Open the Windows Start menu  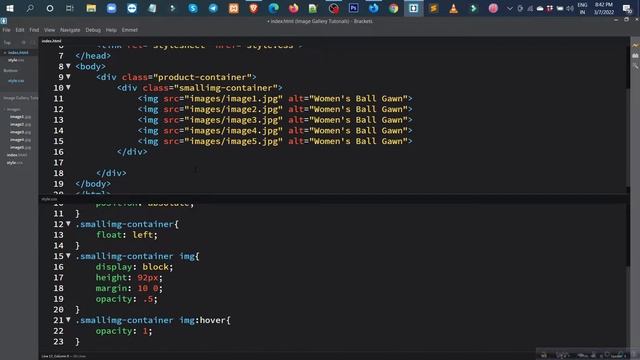[x=10, y=8]
